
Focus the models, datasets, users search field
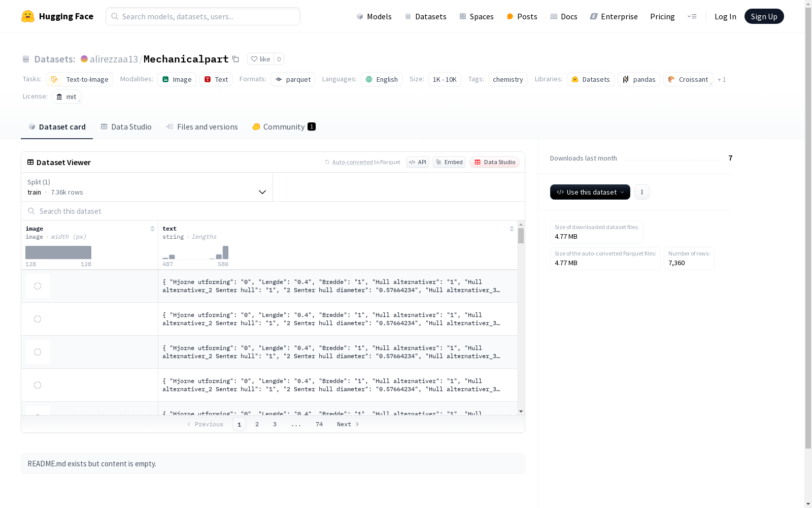(203, 16)
